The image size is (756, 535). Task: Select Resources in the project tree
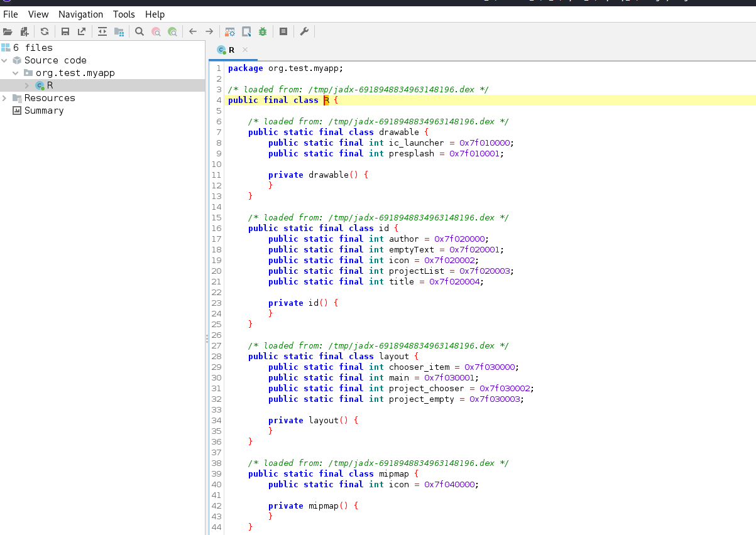pyautogui.click(x=50, y=98)
